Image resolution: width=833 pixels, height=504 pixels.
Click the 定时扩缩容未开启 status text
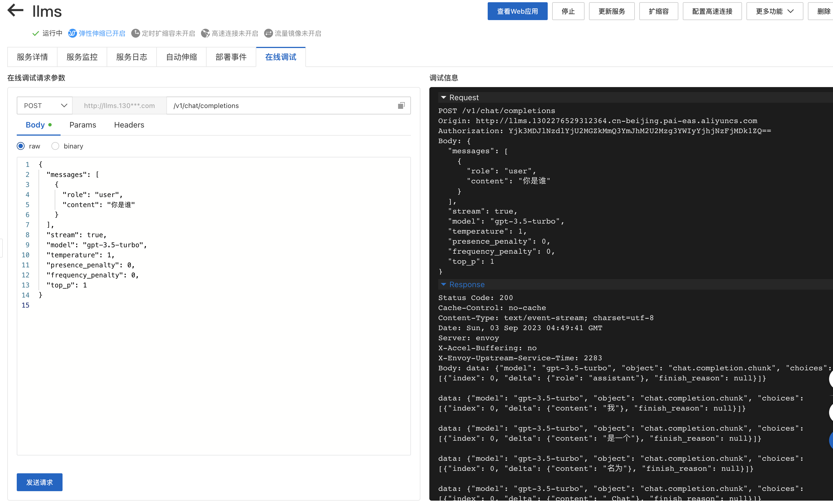(x=168, y=33)
